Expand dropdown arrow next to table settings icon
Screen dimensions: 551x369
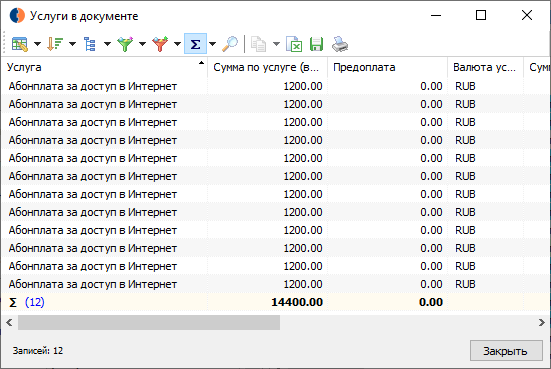pyautogui.click(x=37, y=44)
